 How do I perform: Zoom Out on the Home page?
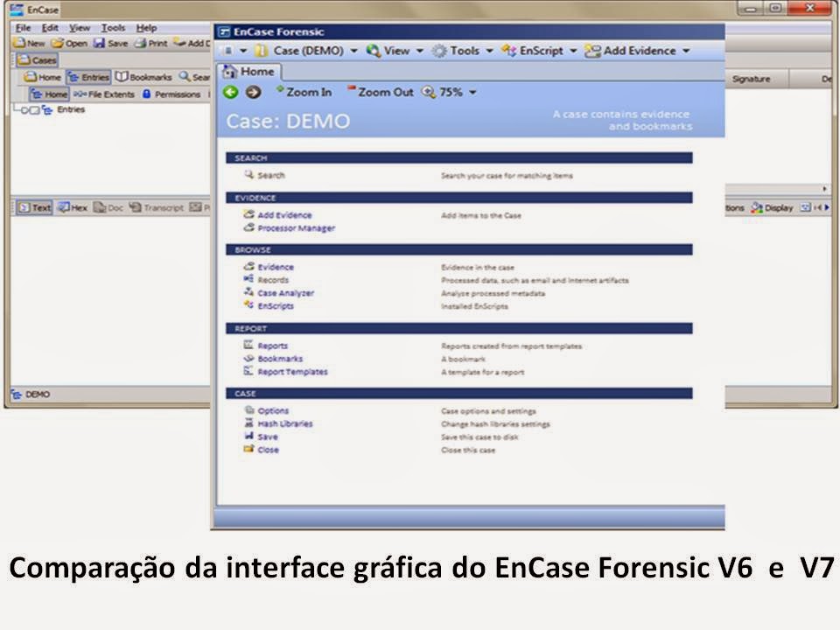click(x=381, y=92)
